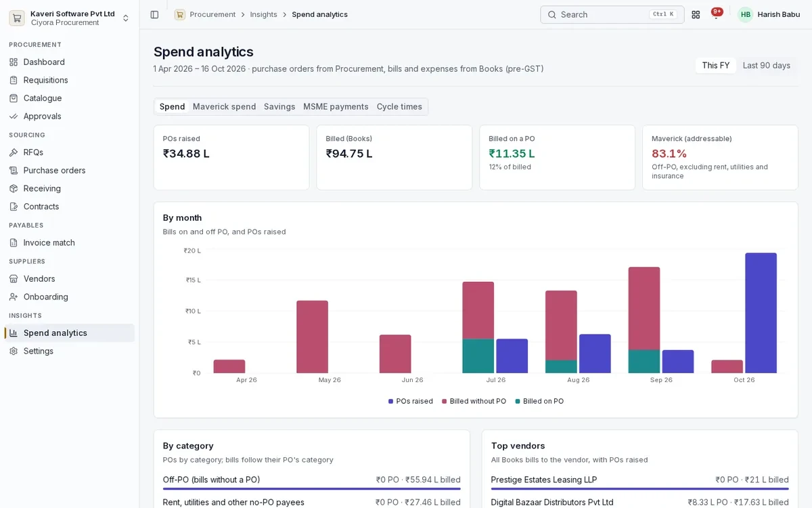Click the Jul 26 billed on PO bar segment
Image resolution: width=812 pixels, height=508 pixels.
coord(478,356)
